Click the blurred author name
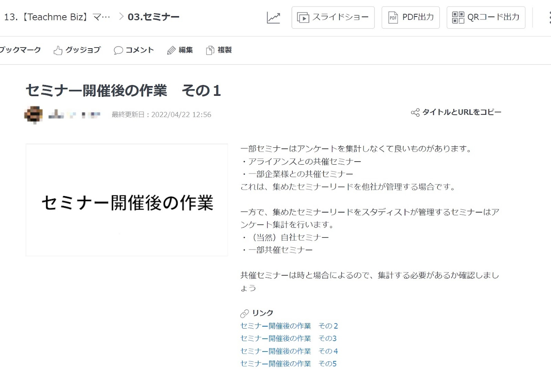Screen dimensions: 551x392 [x=74, y=114]
